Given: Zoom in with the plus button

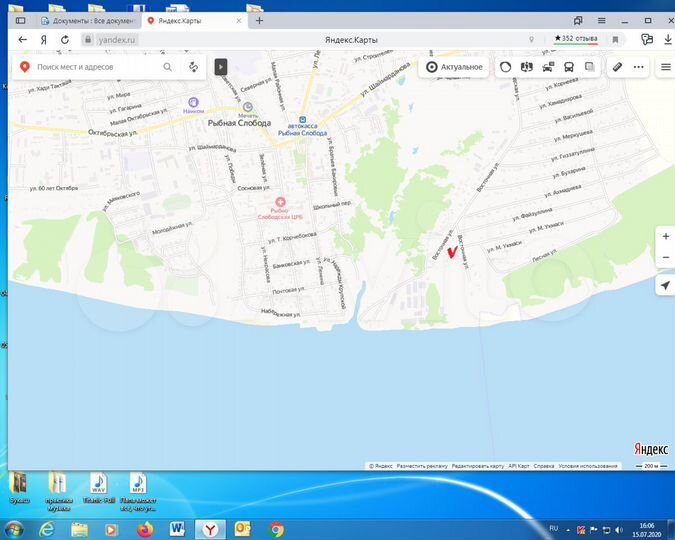Looking at the screenshot, I should click(665, 236).
